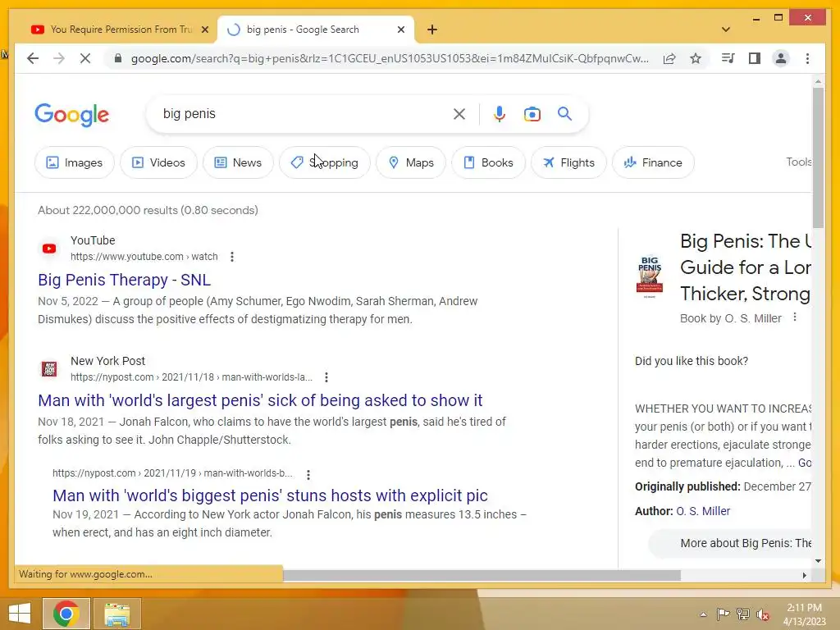
Task: Open the Chrome profile avatar
Action: (781, 58)
